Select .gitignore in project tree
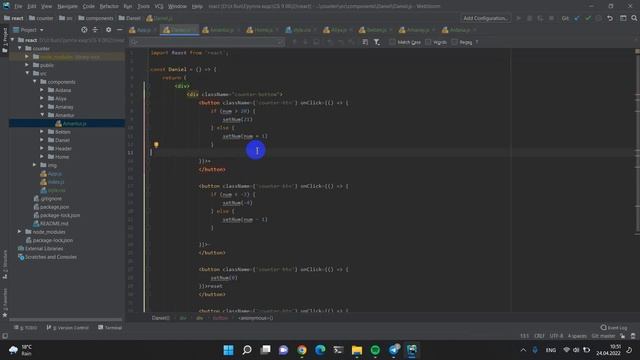The image size is (640, 360). click(51, 198)
